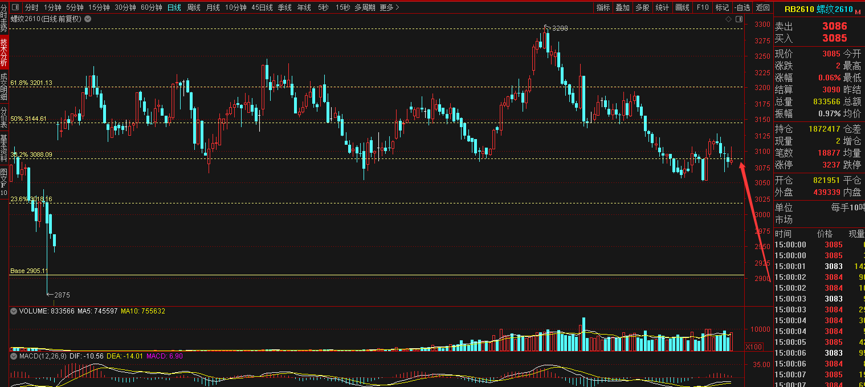Viewport: 865px width, 387px height.
Task: Select the 5分钟 period
Action: [x=75, y=8]
